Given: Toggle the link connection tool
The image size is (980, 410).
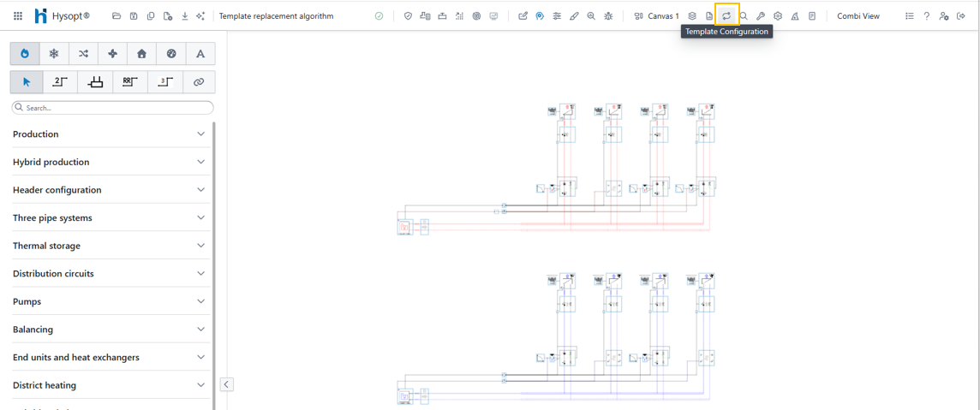Looking at the screenshot, I should pos(199,82).
